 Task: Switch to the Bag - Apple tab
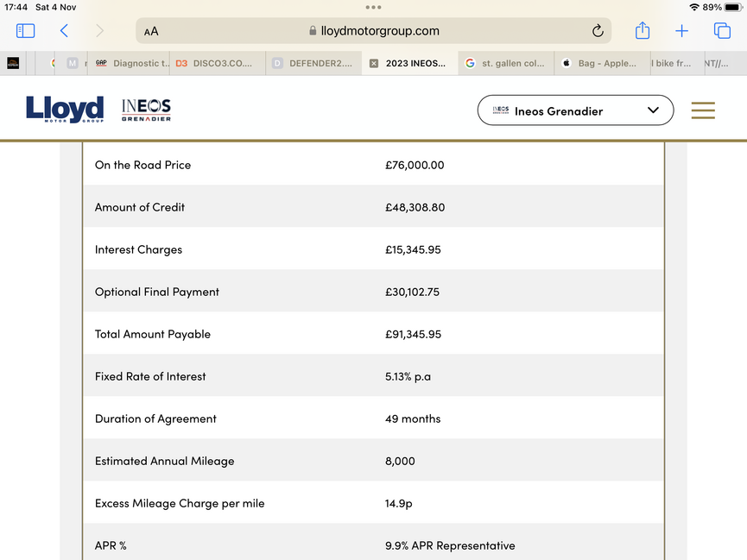602,63
